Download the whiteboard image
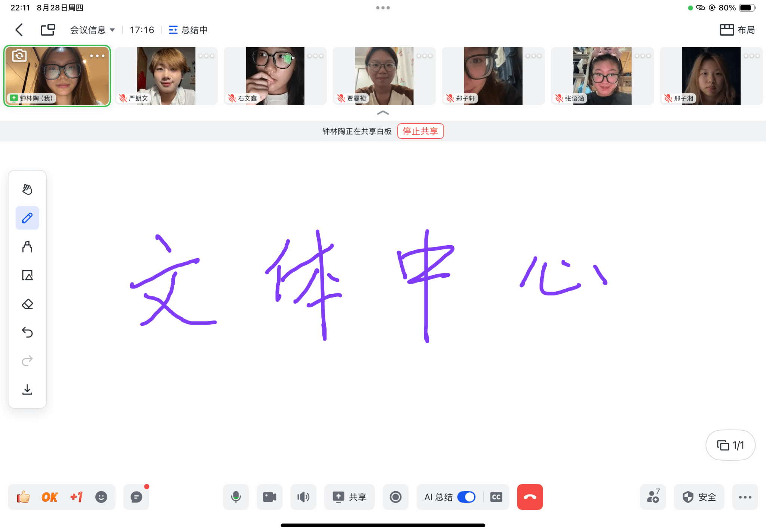 (27, 389)
